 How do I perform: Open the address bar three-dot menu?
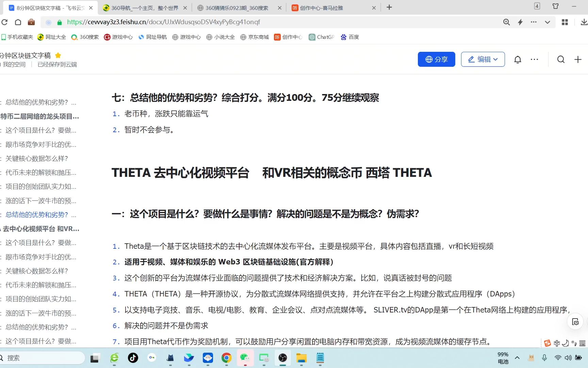pyautogui.click(x=534, y=22)
